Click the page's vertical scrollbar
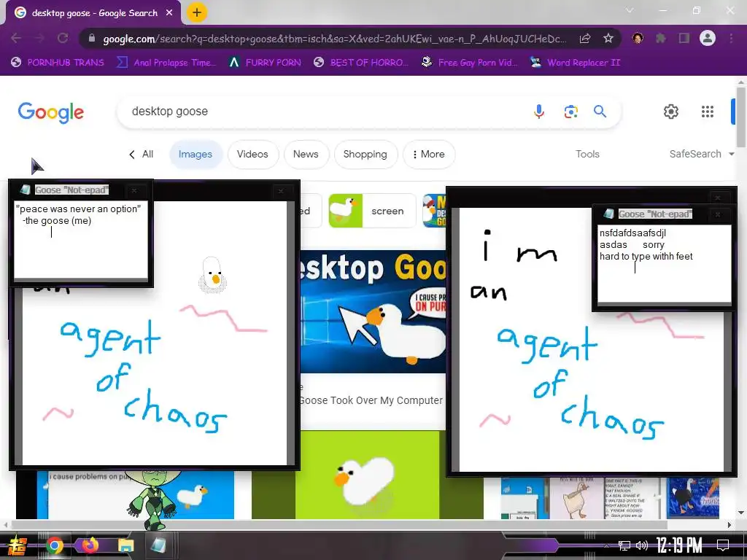This screenshot has width=747, height=560. point(741,117)
